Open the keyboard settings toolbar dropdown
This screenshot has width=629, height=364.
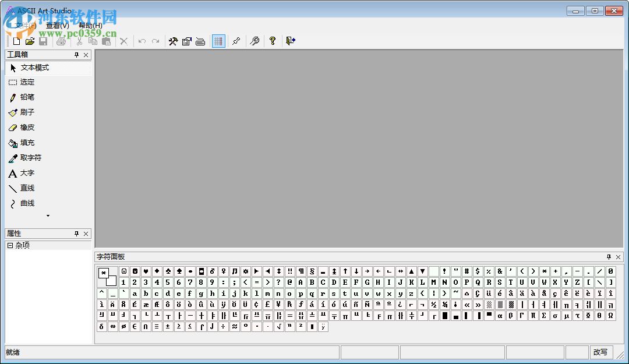201,41
